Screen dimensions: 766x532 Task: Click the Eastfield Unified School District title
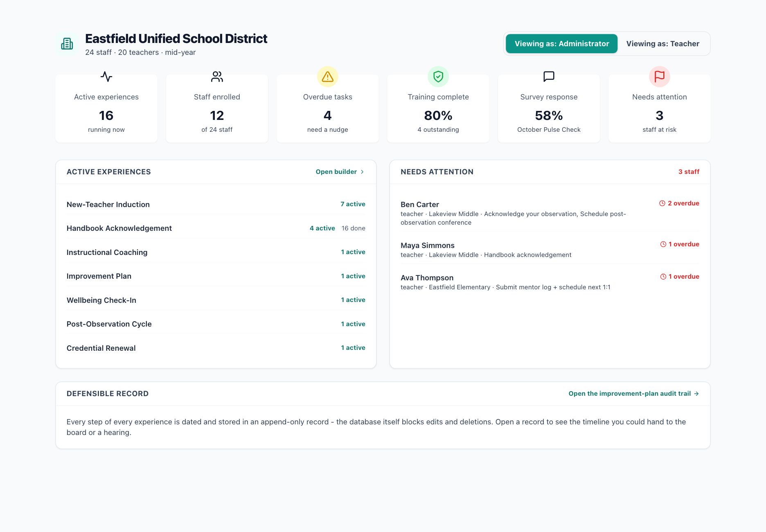click(176, 38)
